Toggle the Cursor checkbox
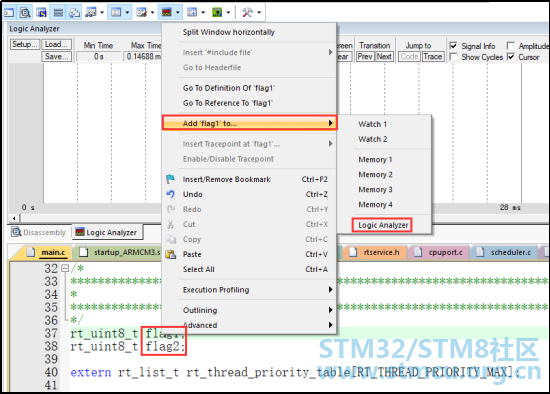 click(x=511, y=56)
